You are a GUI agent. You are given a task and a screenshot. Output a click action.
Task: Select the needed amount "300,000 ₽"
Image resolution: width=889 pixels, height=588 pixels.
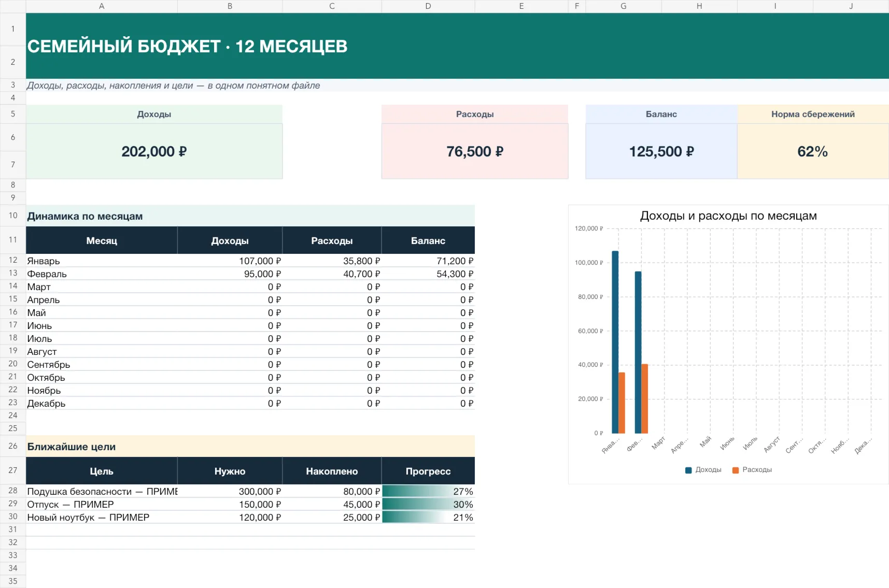230,491
